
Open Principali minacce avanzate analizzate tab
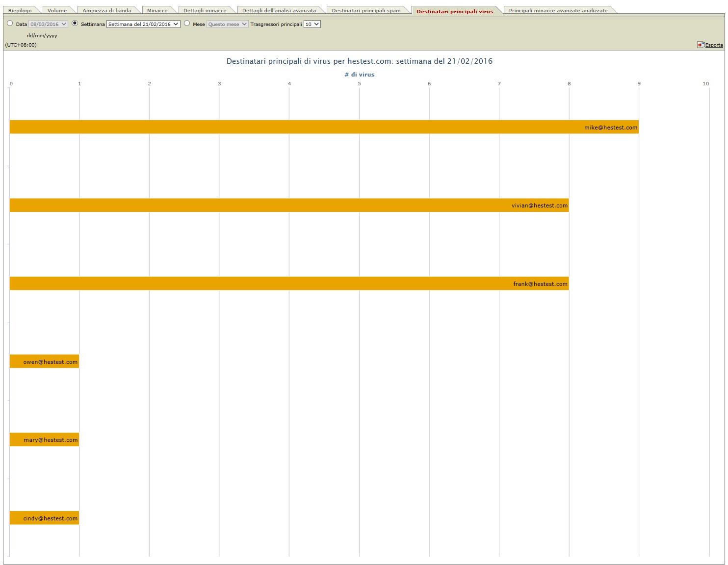[x=558, y=10]
